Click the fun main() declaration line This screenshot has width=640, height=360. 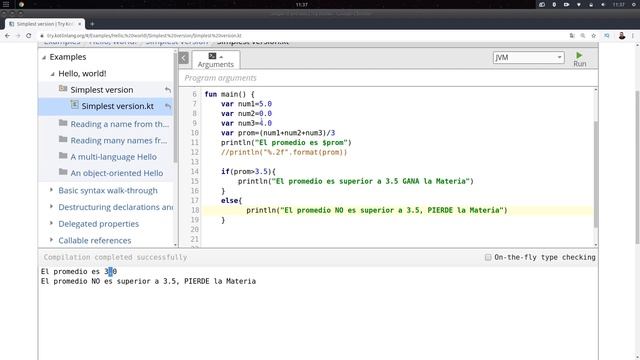coord(229,94)
